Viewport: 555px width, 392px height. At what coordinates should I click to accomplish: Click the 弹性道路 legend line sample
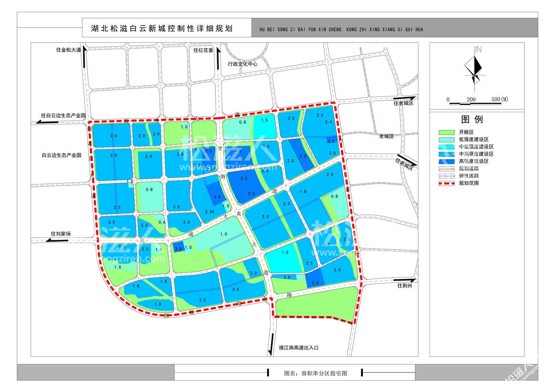pos(446,176)
